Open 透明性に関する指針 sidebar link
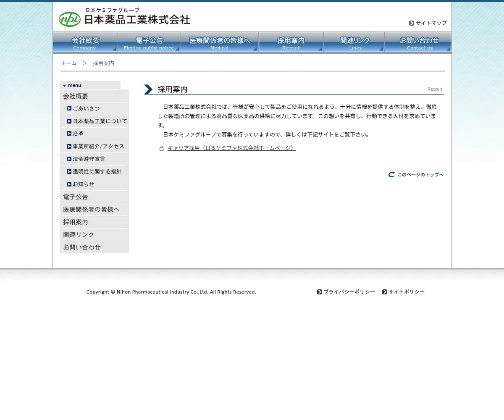504x420 pixels. coord(97,171)
